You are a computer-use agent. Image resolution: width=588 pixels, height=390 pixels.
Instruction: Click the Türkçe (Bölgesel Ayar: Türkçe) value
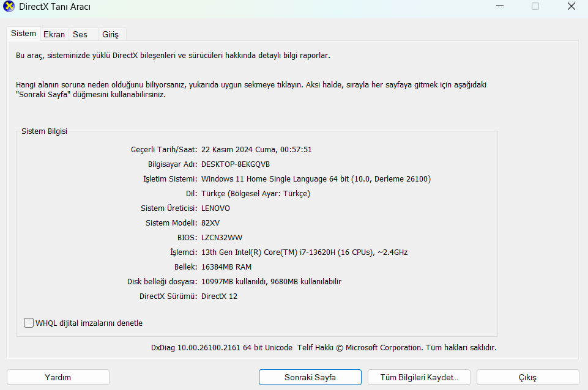tap(256, 194)
